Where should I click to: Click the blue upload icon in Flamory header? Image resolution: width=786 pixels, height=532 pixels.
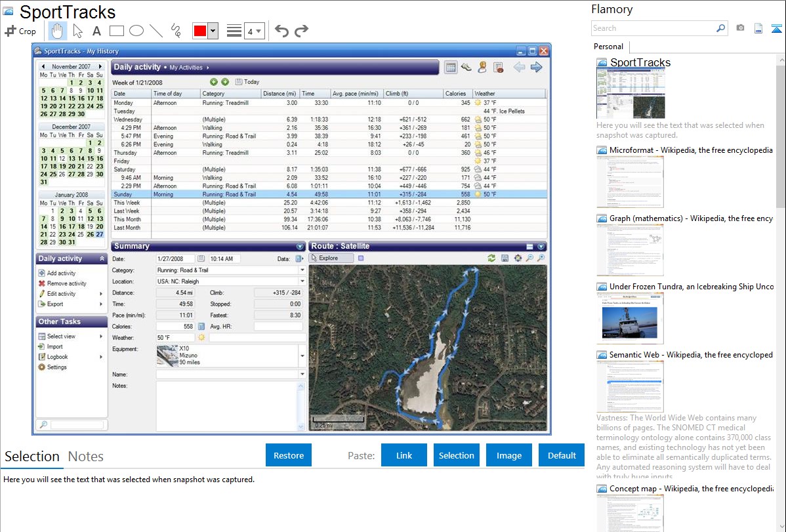(776, 29)
